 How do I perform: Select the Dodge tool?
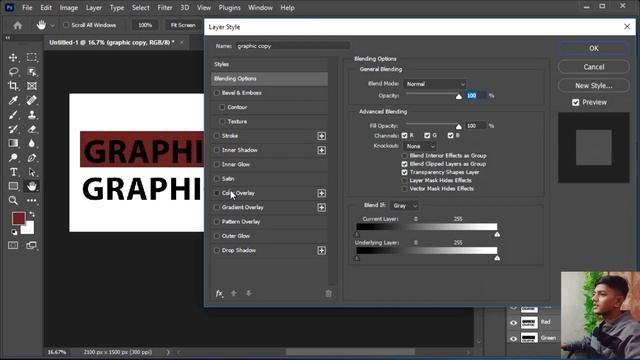[13, 158]
